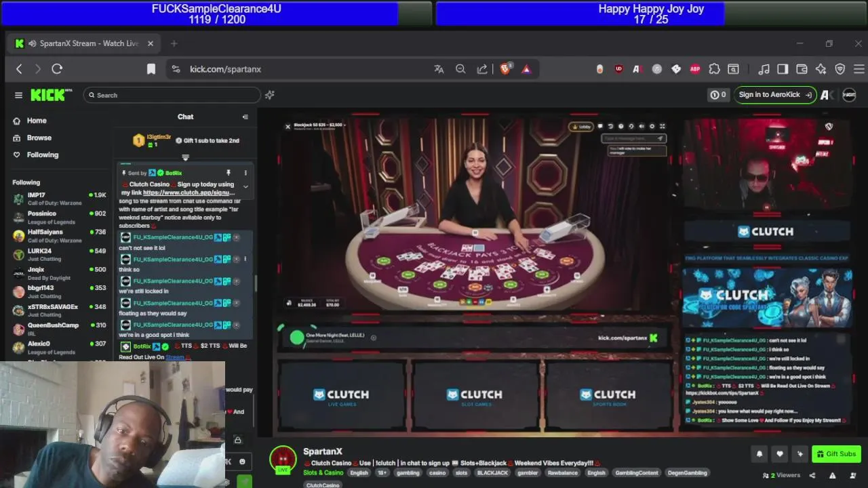Image resolution: width=868 pixels, height=488 pixels.
Task: Toggle stream notifications bell
Action: pyautogui.click(x=759, y=454)
